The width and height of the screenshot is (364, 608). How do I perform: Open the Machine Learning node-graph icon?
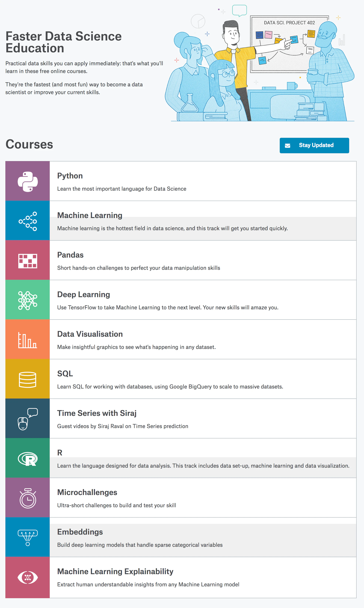(x=28, y=221)
